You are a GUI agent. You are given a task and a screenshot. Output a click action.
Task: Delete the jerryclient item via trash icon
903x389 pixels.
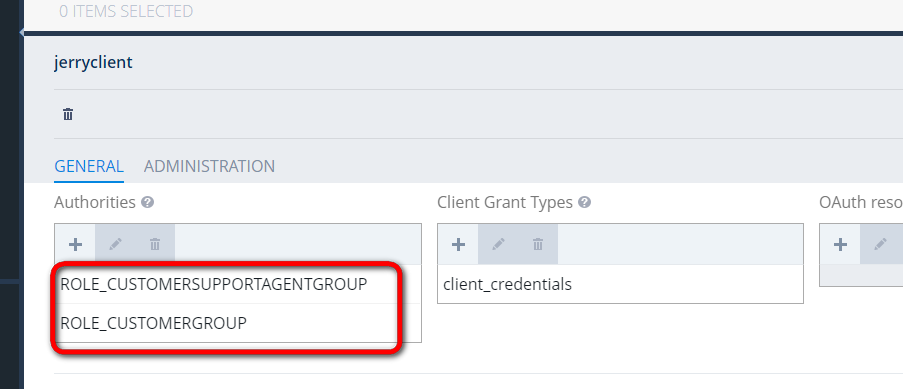(68, 114)
